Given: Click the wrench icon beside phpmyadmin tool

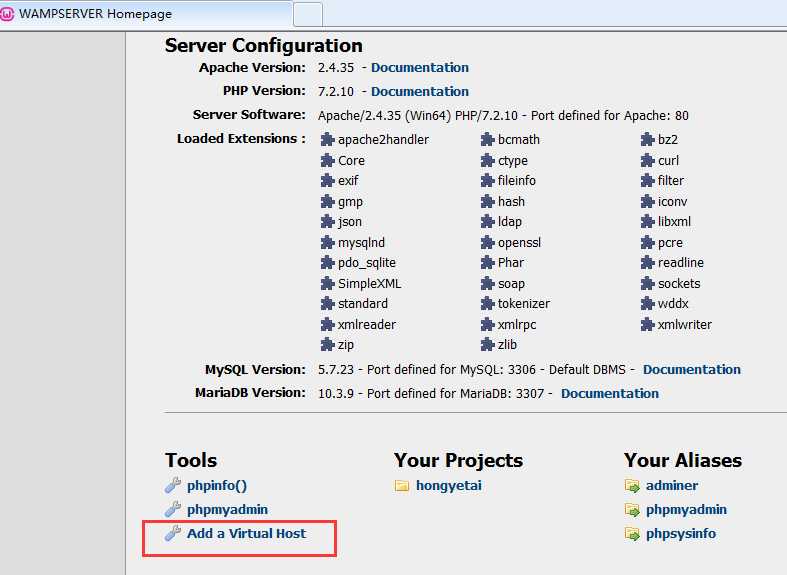Looking at the screenshot, I should (173, 509).
